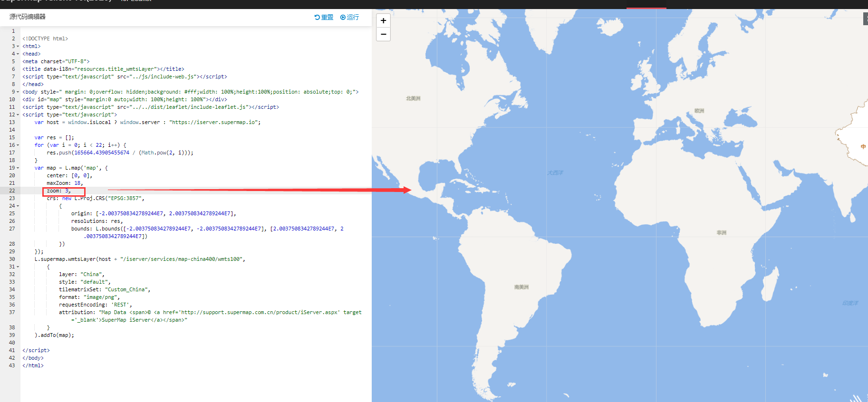Click the closing </script> line 41
868x402 pixels.
point(36,350)
